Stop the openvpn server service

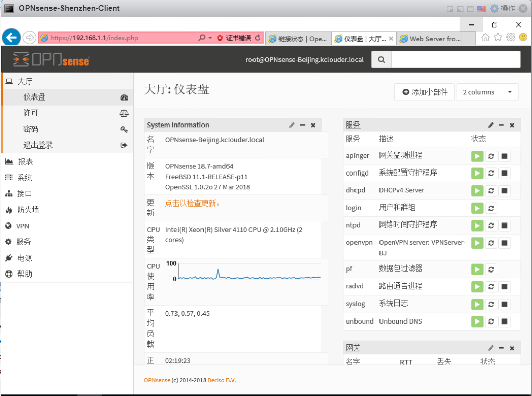coord(504,243)
